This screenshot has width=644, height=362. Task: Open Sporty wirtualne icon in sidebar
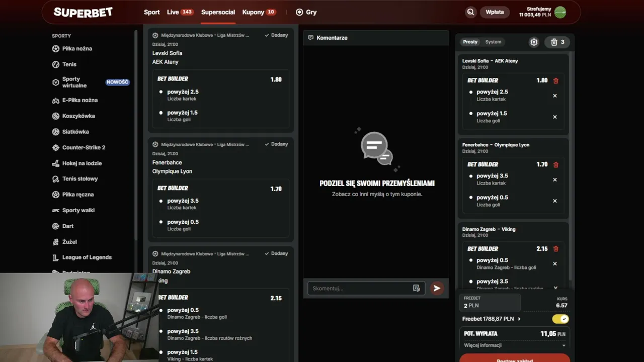tap(56, 82)
